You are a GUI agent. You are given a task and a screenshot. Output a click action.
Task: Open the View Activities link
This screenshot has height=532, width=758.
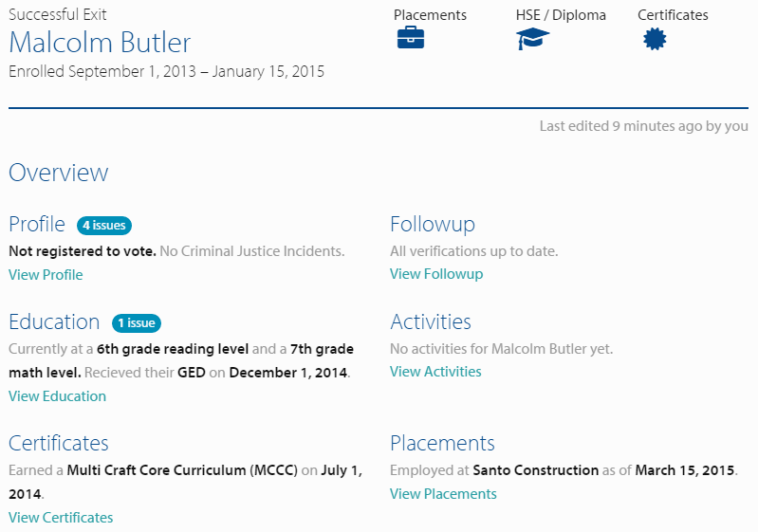[x=435, y=372]
